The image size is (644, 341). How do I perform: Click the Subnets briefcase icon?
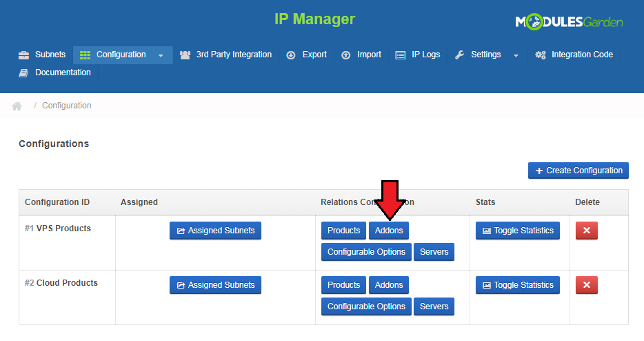(24, 55)
